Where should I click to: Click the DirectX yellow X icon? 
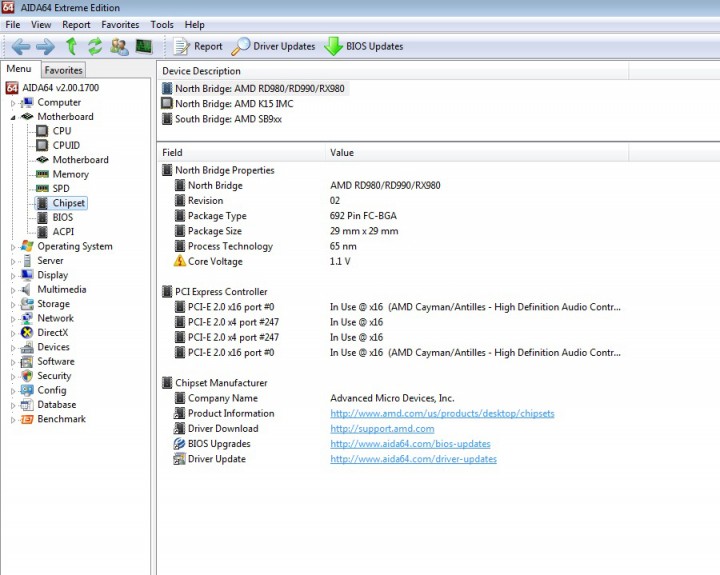pos(27,333)
